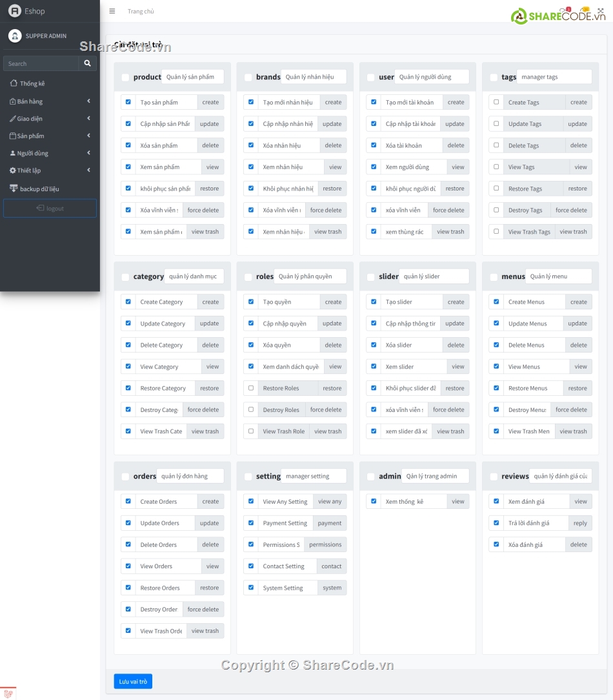Select all product permissions checkbox
Screen dimensions: 613x700
coord(125,77)
